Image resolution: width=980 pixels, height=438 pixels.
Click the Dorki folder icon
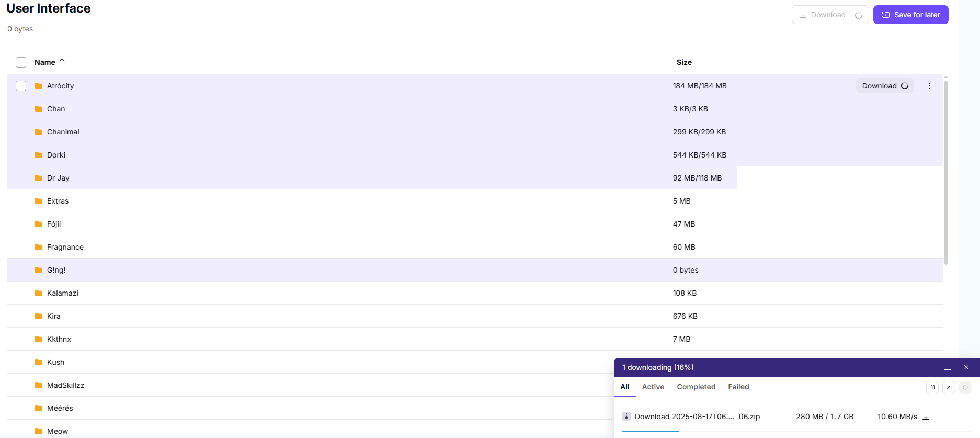pyautogui.click(x=39, y=155)
